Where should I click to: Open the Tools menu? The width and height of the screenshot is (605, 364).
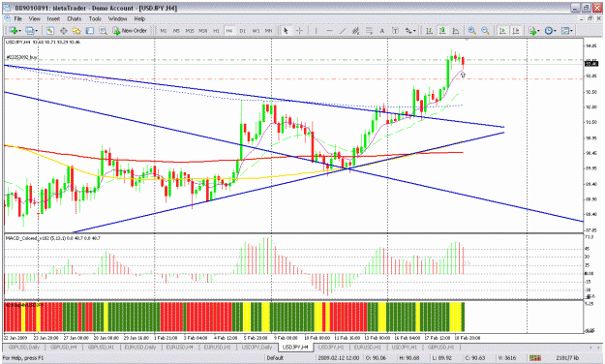(x=95, y=18)
